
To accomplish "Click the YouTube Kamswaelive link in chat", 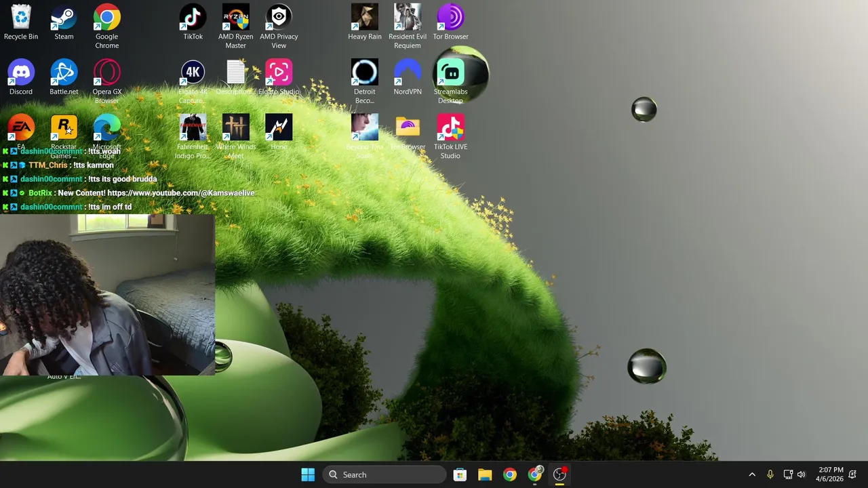I will (181, 193).
